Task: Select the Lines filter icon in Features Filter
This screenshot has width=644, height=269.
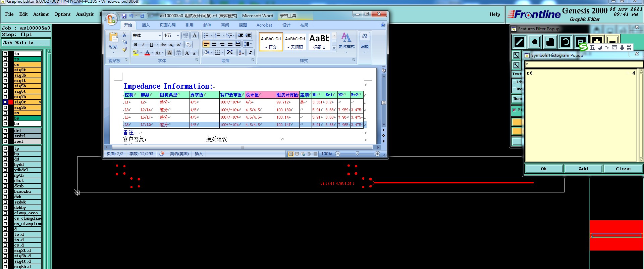Action: pyautogui.click(x=519, y=42)
